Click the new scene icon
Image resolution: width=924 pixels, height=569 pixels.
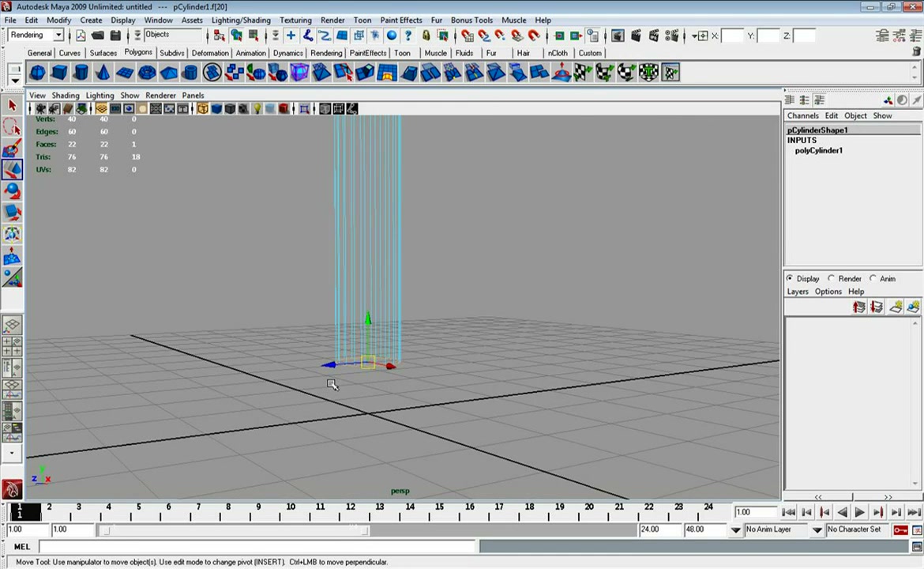point(81,36)
